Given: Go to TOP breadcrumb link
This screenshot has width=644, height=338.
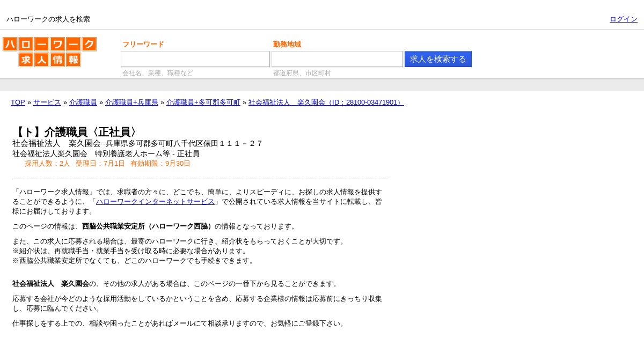Looking at the screenshot, I should 18,102.
